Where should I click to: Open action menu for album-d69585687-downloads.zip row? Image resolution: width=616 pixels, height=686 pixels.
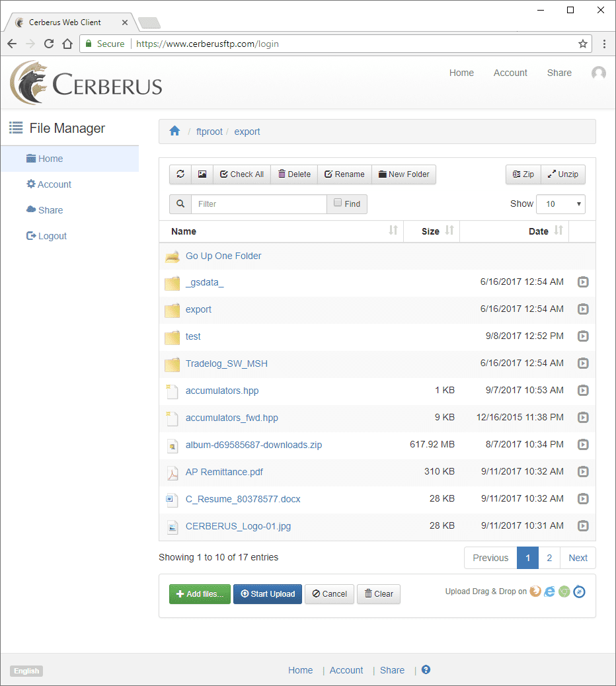[x=583, y=445]
